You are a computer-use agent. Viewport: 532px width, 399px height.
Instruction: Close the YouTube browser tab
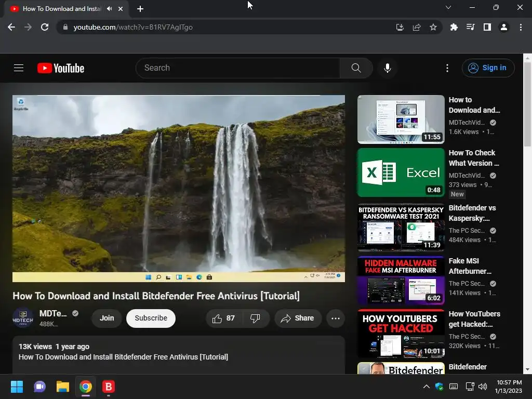pyautogui.click(x=121, y=9)
